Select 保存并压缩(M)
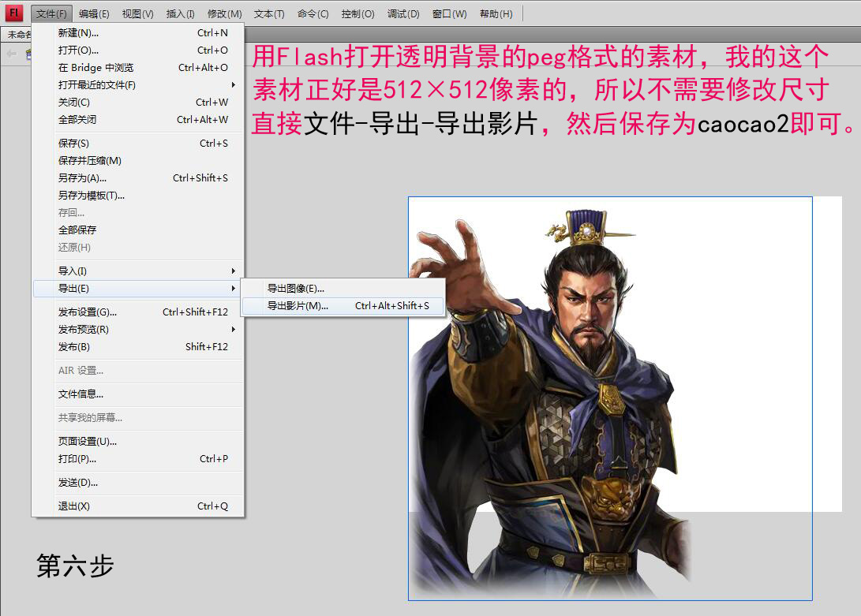 [x=138, y=161]
